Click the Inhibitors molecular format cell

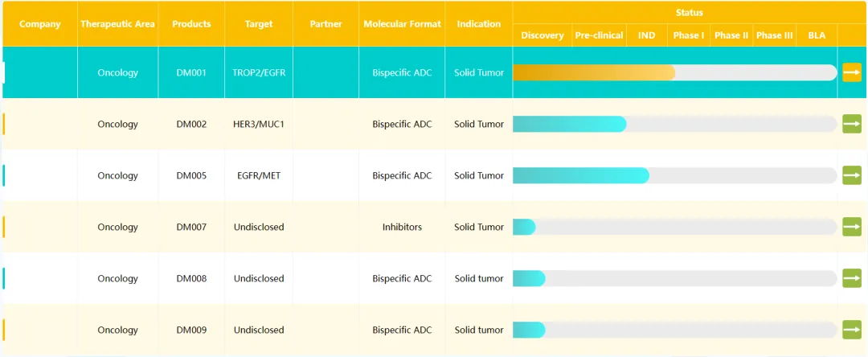[x=402, y=227]
